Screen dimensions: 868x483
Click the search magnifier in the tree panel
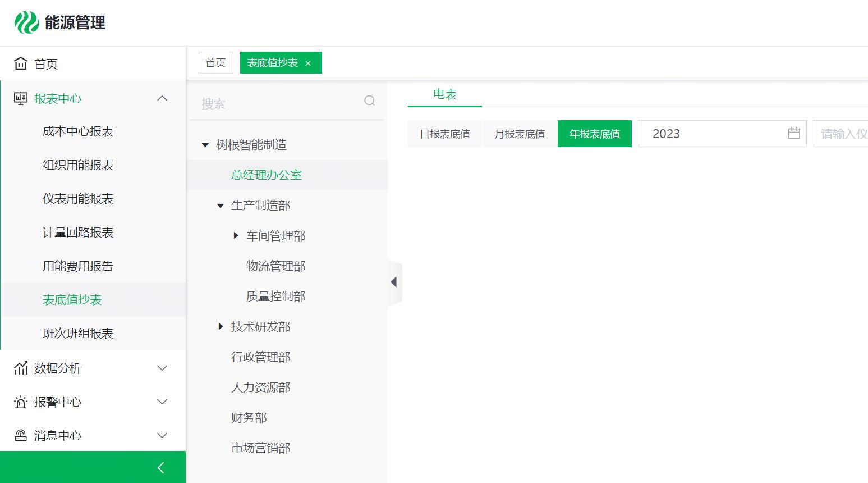click(x=369, y=101)
